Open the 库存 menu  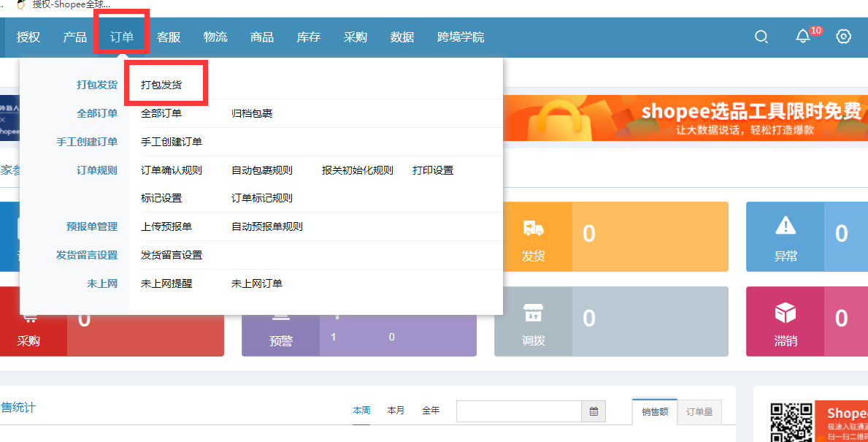click(x=308, y=37)
